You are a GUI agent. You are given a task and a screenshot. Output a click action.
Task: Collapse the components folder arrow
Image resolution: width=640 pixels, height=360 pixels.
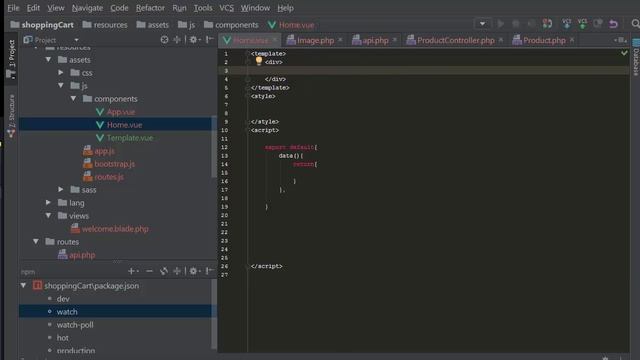[x=73, y=99]
